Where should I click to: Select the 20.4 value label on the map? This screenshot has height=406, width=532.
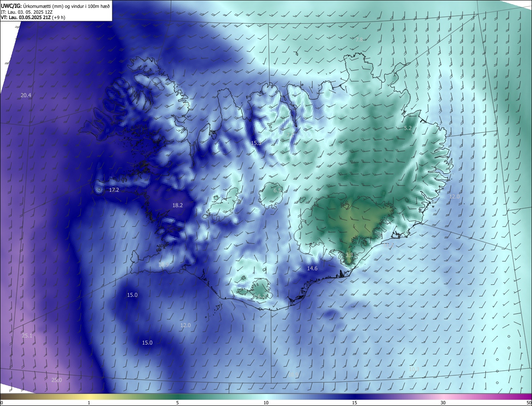tap(26, 95)
